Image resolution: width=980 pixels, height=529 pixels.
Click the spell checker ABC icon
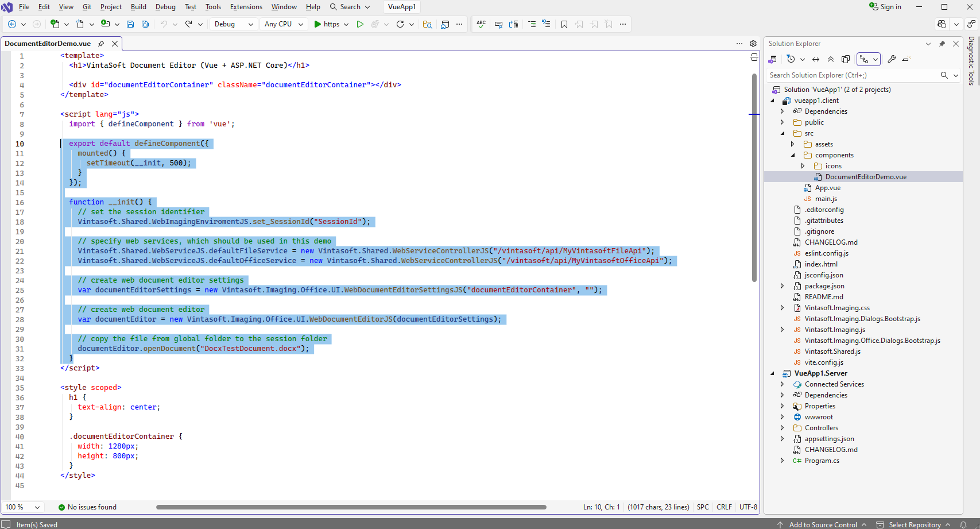(x=481, y=24)
